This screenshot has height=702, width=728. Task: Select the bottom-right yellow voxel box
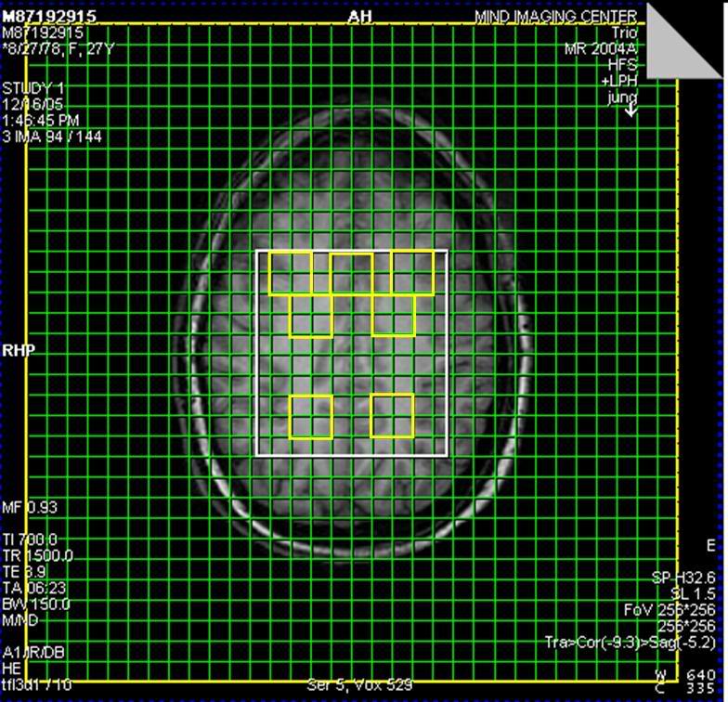point(392,416)
